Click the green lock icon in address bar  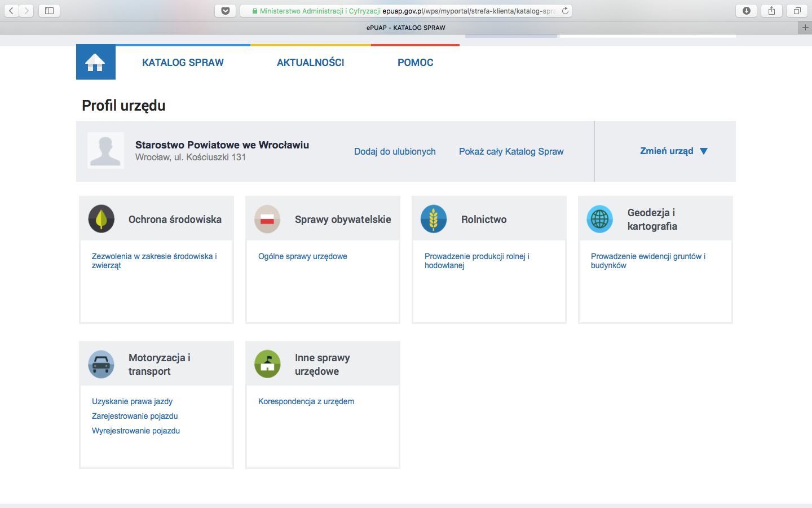coord(255,11)
